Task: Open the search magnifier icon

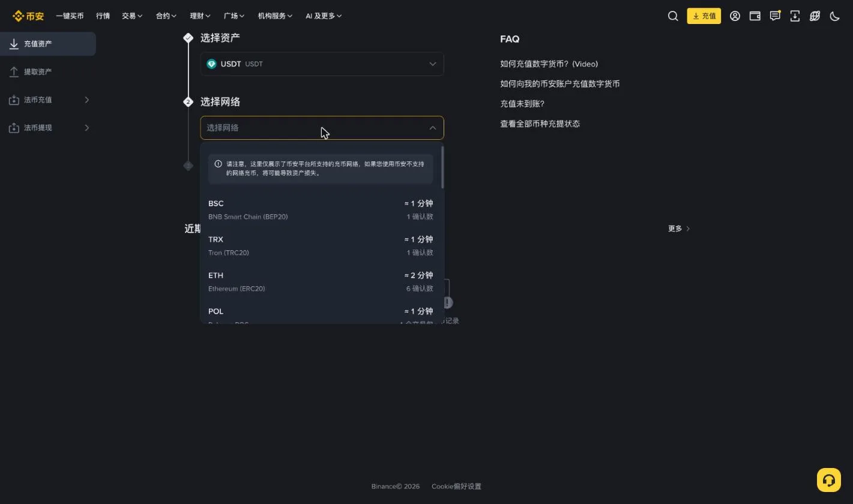Action: tap(673, 16)
